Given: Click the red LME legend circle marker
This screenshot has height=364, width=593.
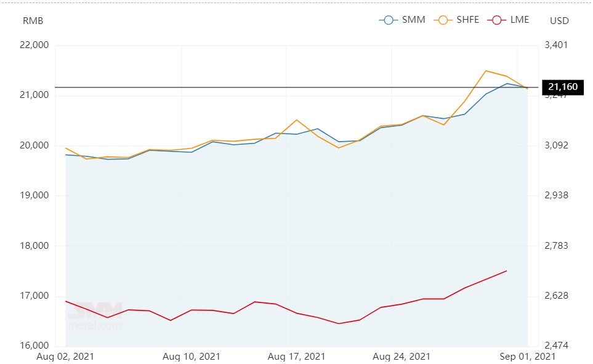Looking at the screenshot, I should click(497, 20).
